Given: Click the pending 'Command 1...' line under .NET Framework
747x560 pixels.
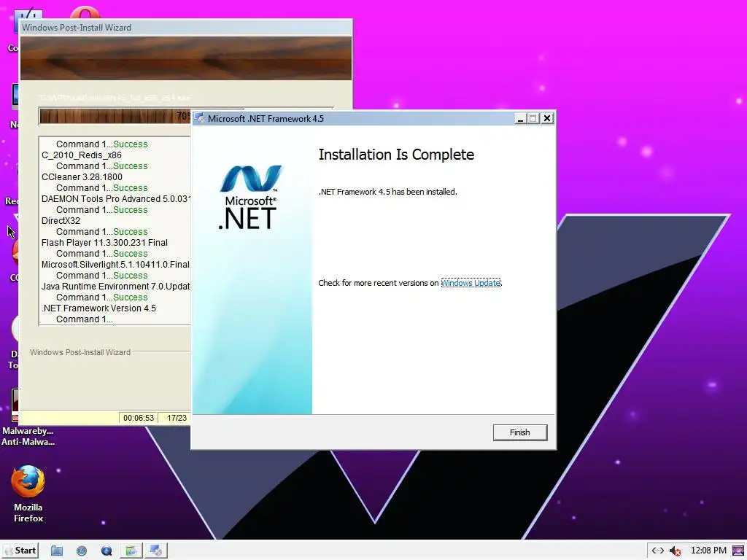Looking at the screenshot, I should tap(85, 319).
